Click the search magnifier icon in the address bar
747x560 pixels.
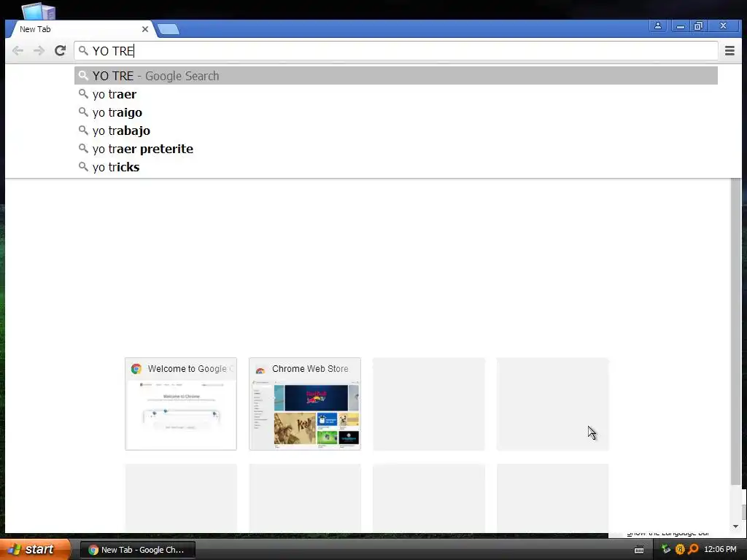coord(83,50)
